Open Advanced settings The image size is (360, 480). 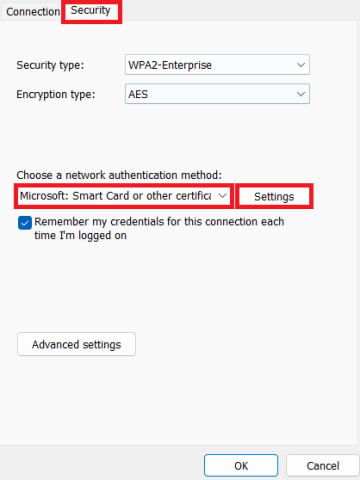[76, 344]
